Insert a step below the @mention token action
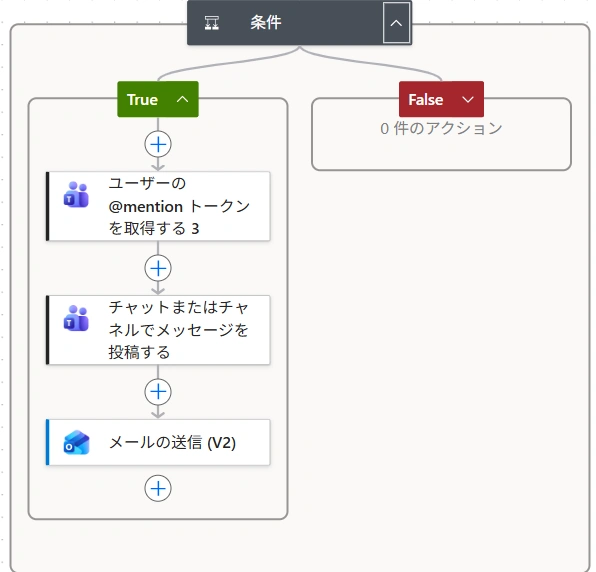 coord(158,268)
